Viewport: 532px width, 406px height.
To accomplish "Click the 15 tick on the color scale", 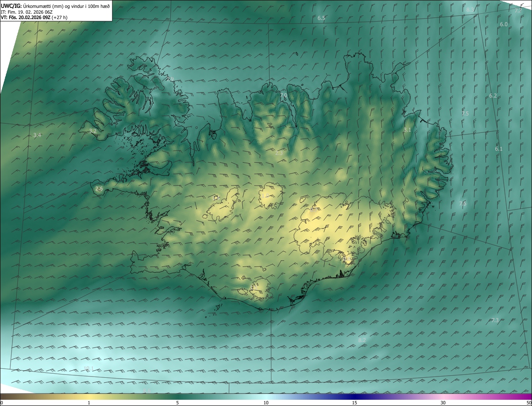I will pyautogui.click(x=355, y=403).
